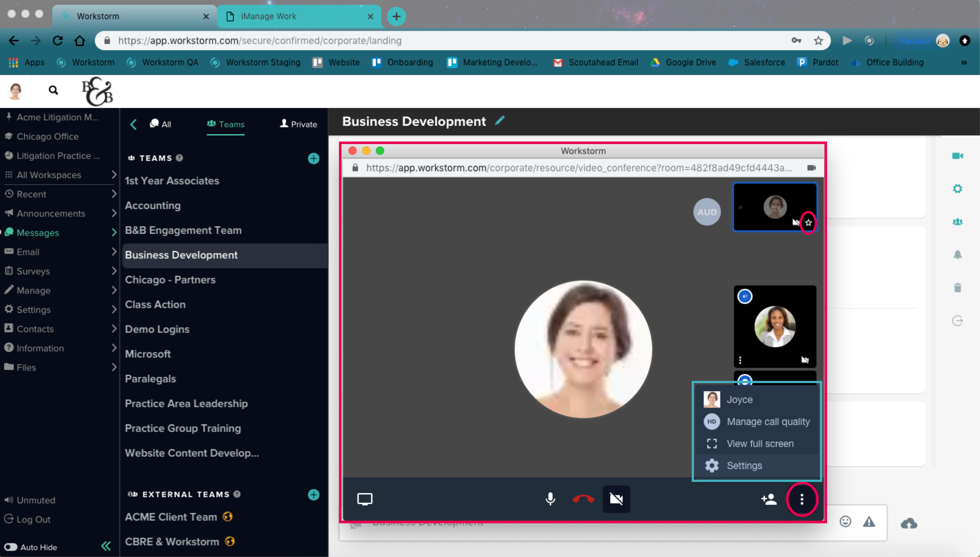Open the participant thumbnail three-dot menu

740,360
